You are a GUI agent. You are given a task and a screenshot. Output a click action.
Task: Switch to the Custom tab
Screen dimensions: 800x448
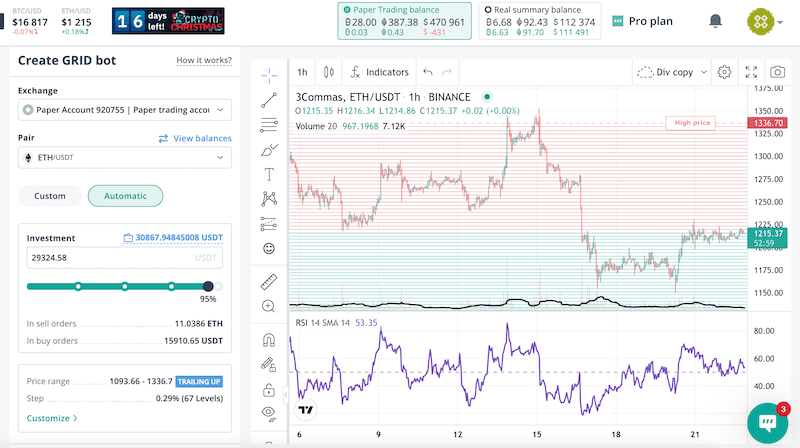pos(50,196)
